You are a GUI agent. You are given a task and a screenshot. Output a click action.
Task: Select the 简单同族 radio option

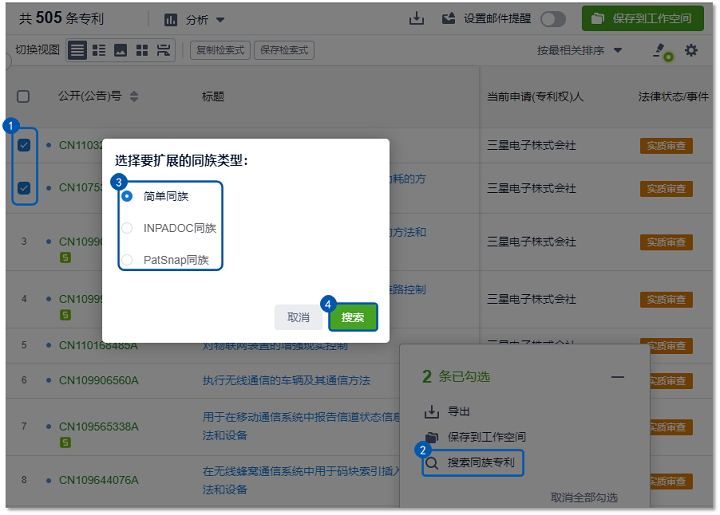(127, 196)
